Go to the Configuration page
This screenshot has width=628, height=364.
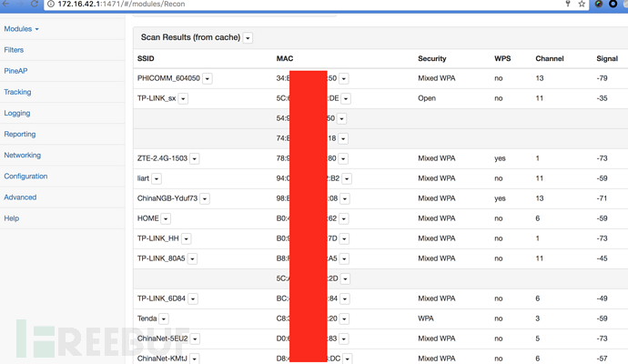click(25, 177)
